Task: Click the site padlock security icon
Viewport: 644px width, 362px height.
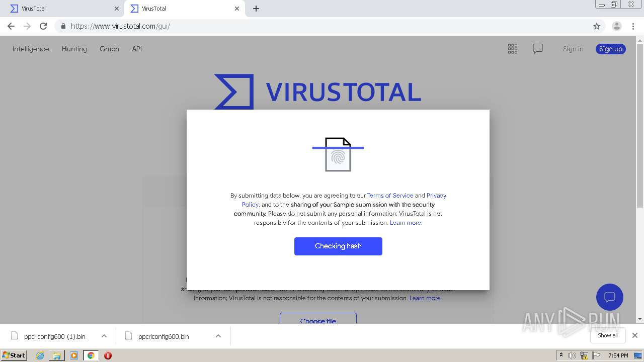Action: [63, 26]
